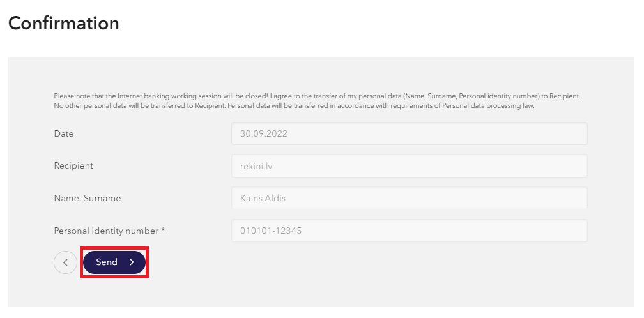The height and width of the screenshot is (318, 644).
Task: Click the Name, Surname label
Action: [x=88, y=198]
